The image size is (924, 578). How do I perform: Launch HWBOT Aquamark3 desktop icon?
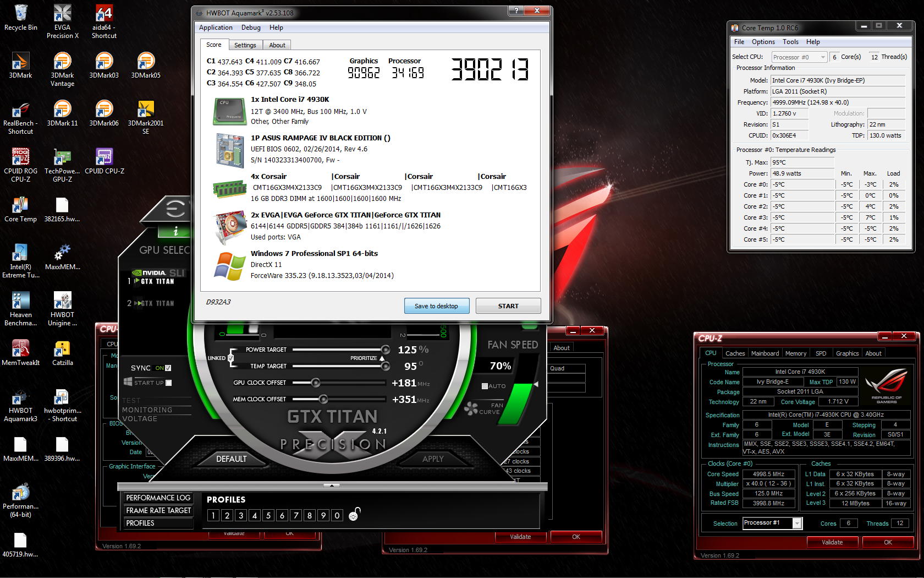tap(20, 405)
